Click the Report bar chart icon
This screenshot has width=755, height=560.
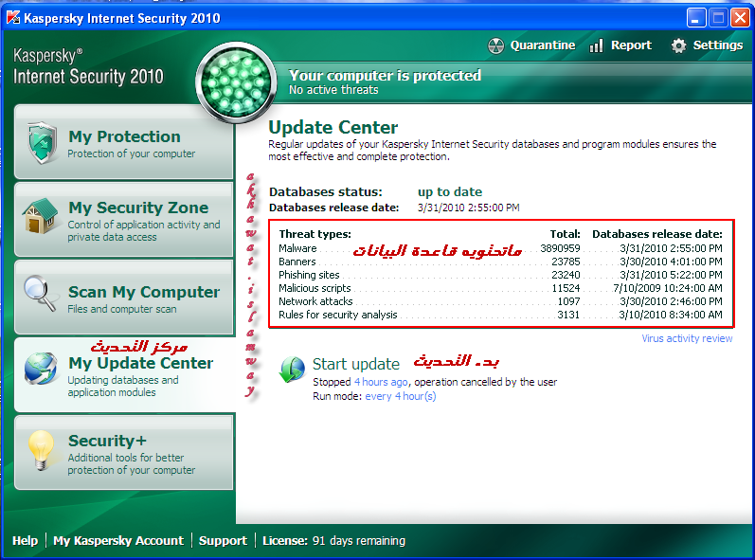click(x=596, y=45)
